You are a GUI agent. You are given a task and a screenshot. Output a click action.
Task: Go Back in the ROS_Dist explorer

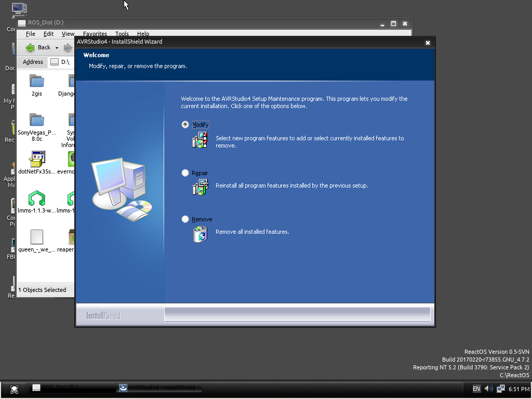(x=38, y=47)
